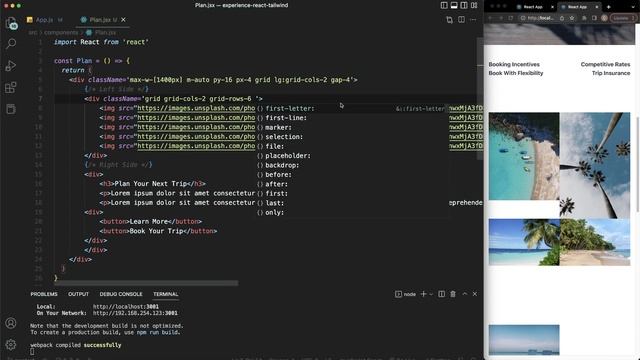Viewport: 640px width, 360px height.
Task: Choose 'first:' autocomplete suggestion
Action: [352, 193]
